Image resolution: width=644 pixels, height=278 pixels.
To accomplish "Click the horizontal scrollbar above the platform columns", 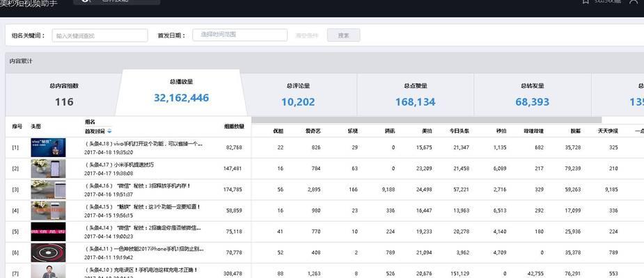I will tap(426, 120).
